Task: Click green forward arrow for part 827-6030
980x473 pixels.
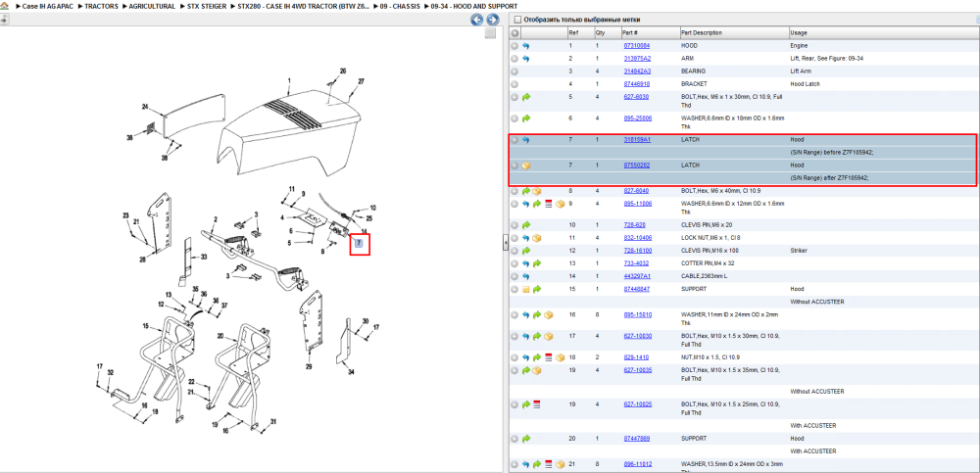Action: [525, 97]
